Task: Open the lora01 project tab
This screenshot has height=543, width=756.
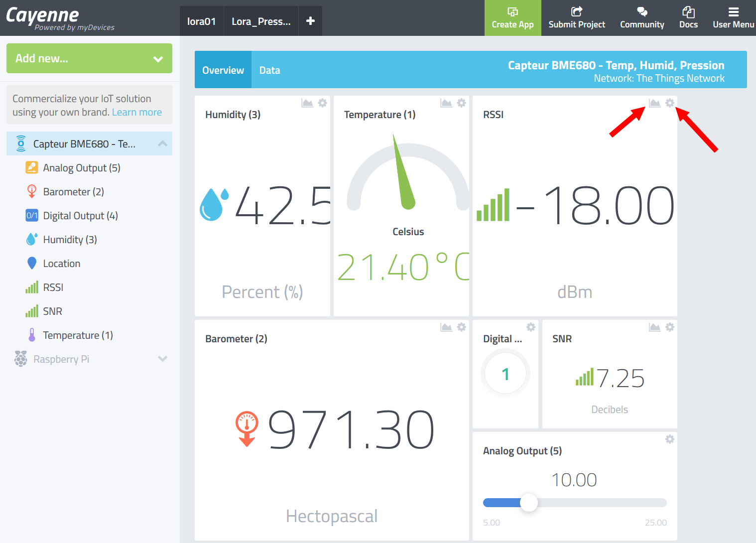Action: click(201, 21)
